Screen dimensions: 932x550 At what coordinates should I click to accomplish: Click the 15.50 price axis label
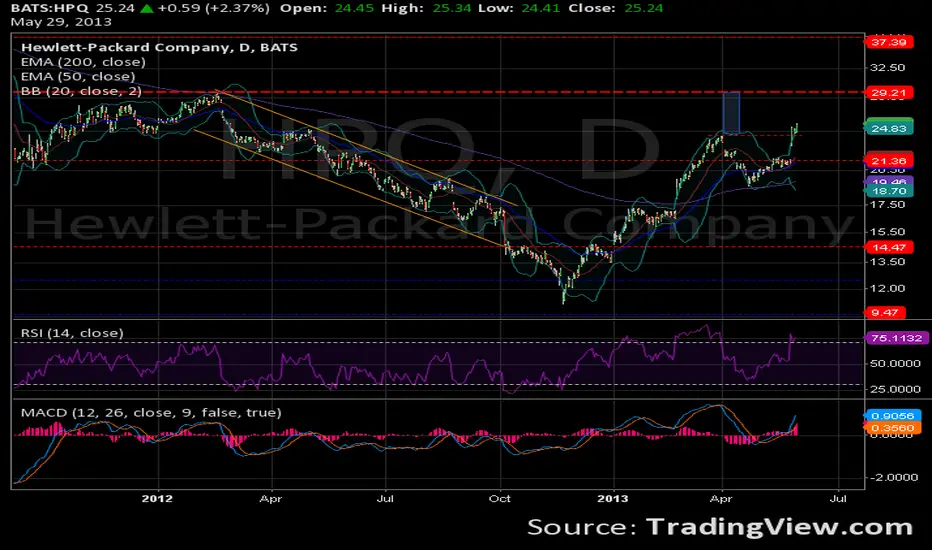coord(887,232)
